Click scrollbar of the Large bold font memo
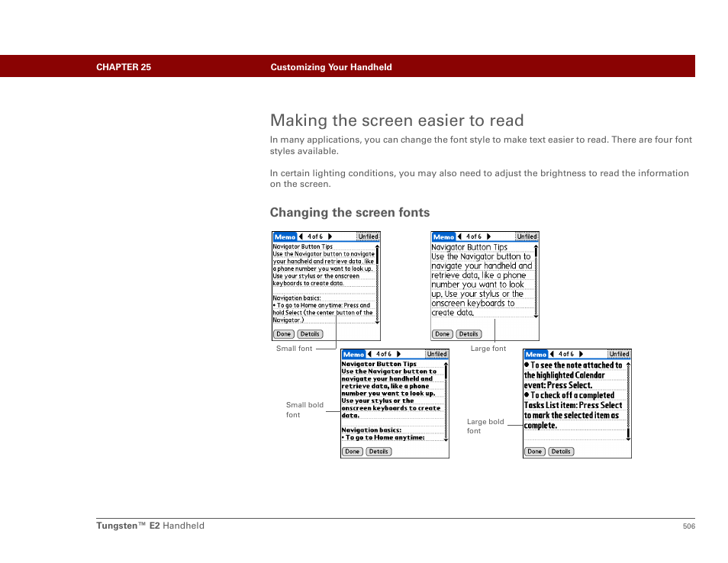Image resolution: width=728 pixels, height=563 pixels. [x=628, y=401]
